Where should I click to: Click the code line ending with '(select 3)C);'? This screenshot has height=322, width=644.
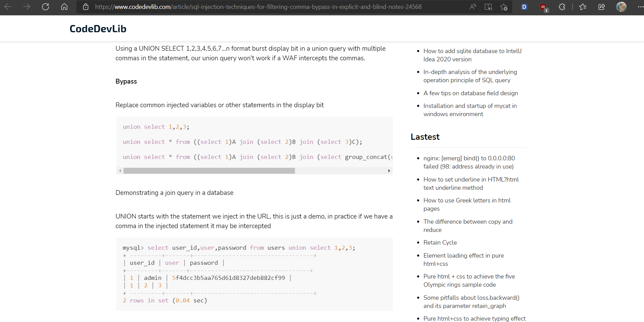coord(242,142)
